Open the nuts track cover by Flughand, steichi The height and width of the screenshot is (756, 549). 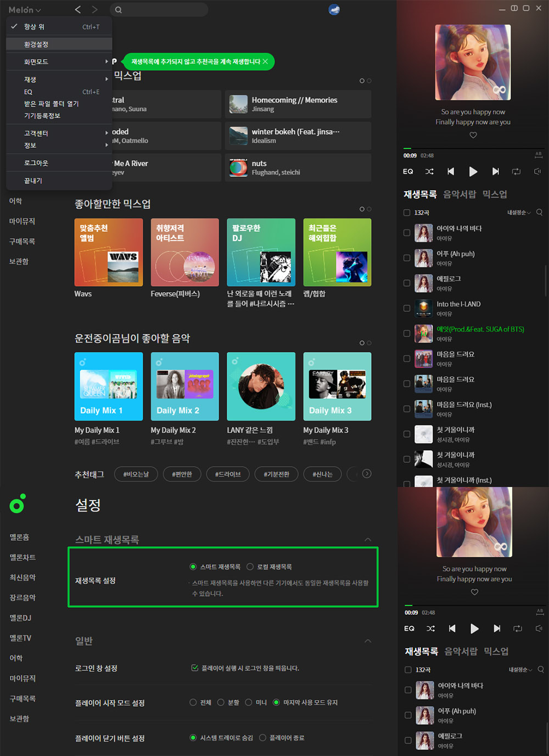(238, 167)
